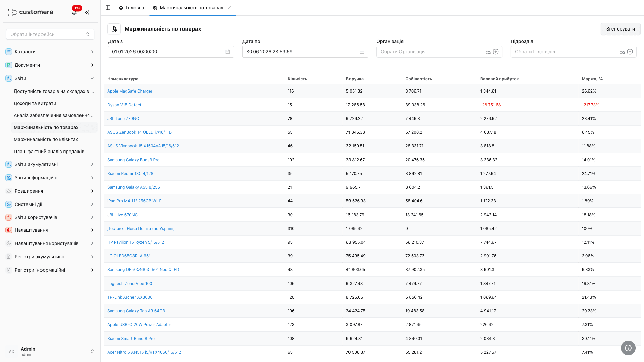Screen dimensions: 644x362
Task: Switch to the Головна tab
Action: click(131, 8)
